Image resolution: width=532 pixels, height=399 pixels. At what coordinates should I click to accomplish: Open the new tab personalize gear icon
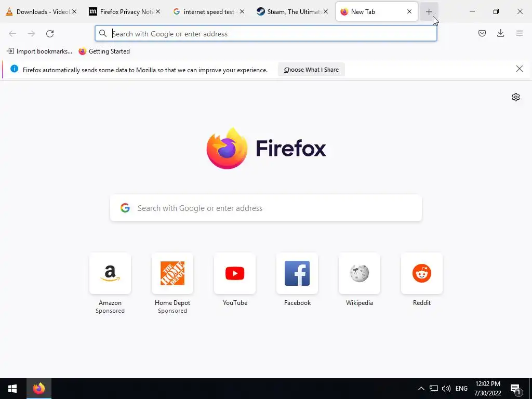516,97
